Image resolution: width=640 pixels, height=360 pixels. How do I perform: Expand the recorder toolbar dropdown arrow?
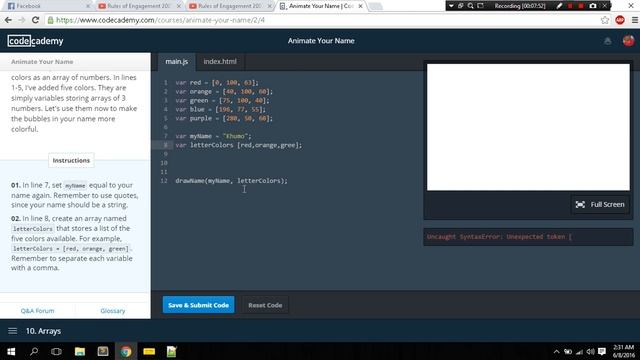point(451,6)
